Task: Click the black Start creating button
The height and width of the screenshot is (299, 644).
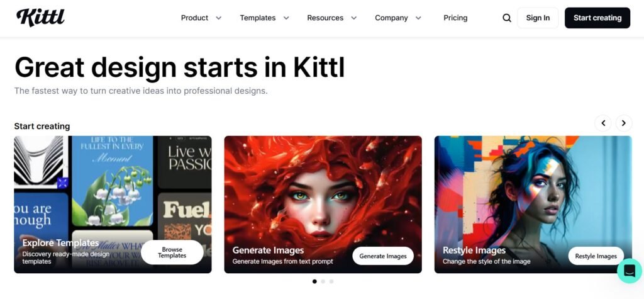Action: click(x=597, y=18)
